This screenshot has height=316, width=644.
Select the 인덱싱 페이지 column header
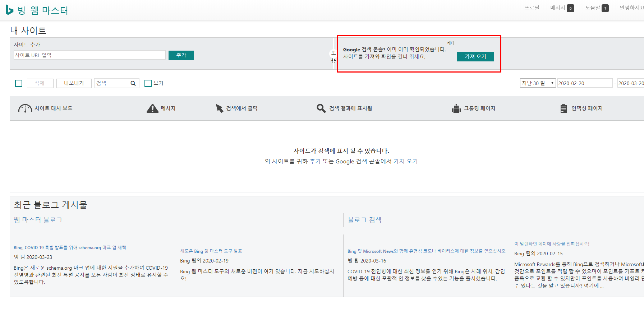tap(587, 108)
